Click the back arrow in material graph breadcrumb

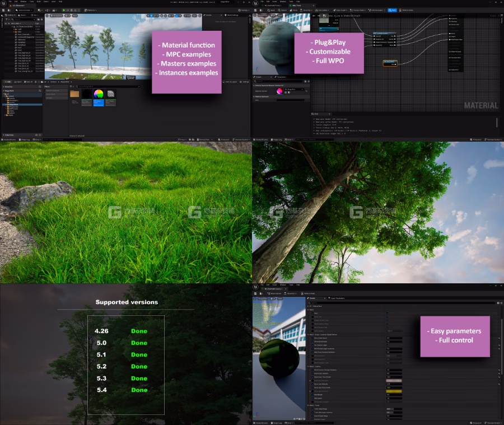tap(314, 16)
